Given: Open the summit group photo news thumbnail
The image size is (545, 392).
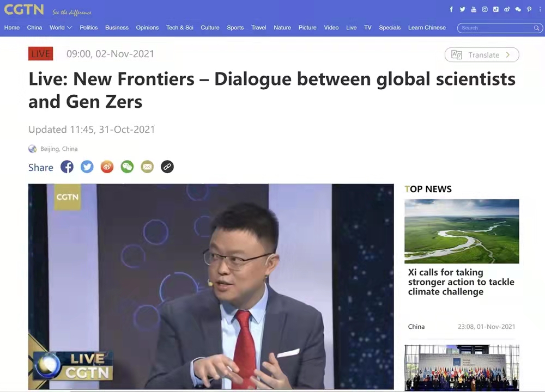Looking at the screenshot, I should [x=462, y=368].
